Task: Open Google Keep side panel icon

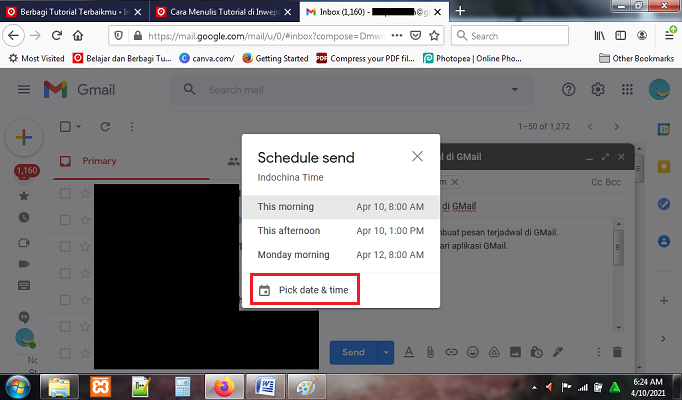Action: pos(664,167)
